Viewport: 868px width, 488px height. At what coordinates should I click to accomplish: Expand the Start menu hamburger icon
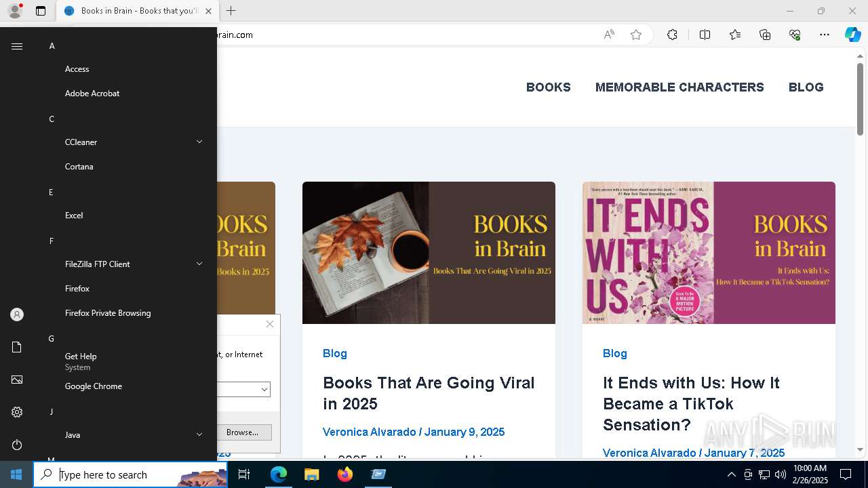point(17,46)
